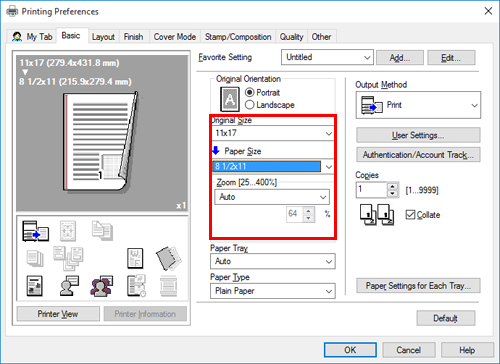Click the Print output method icon in summary panel

point(36,231)
